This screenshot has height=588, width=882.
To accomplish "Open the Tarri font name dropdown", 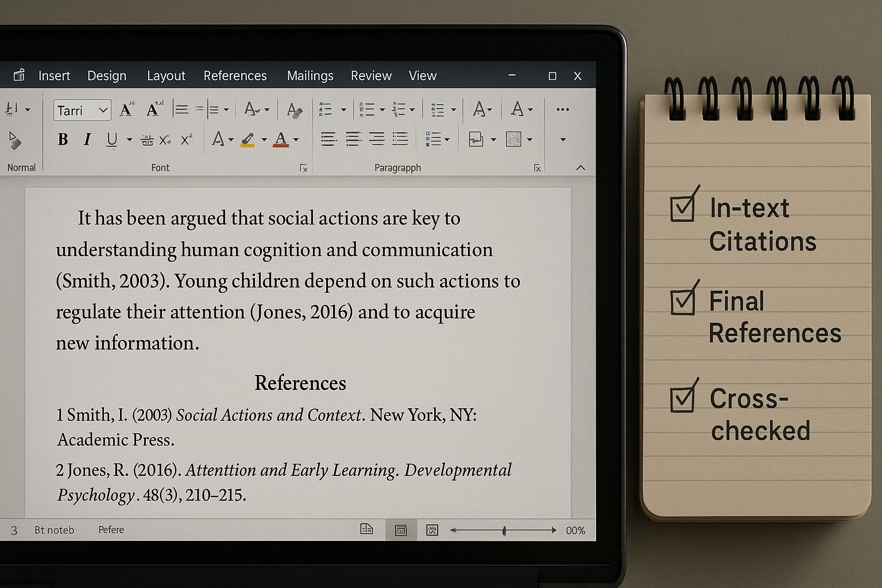I will pos(103,110).
